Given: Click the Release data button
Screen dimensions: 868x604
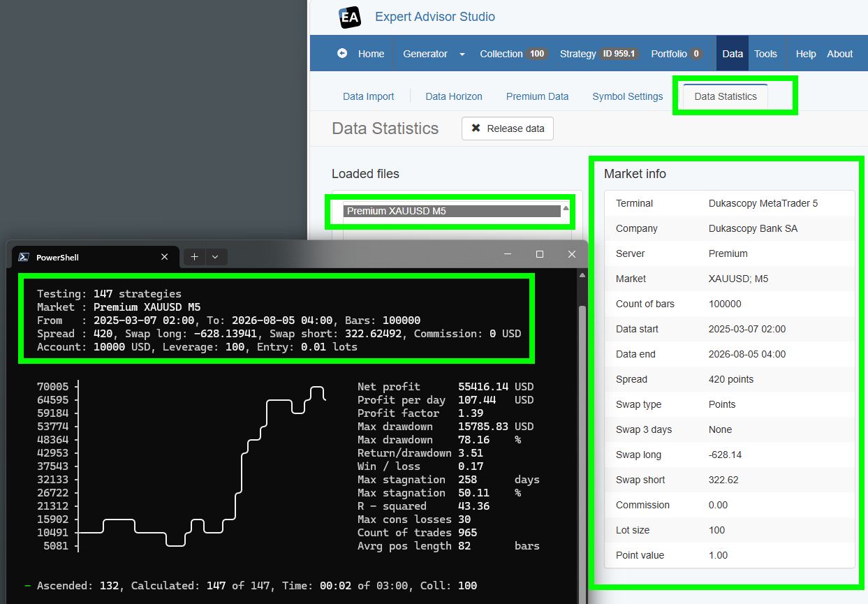Looking at the screenshot, I should point(508,128).
